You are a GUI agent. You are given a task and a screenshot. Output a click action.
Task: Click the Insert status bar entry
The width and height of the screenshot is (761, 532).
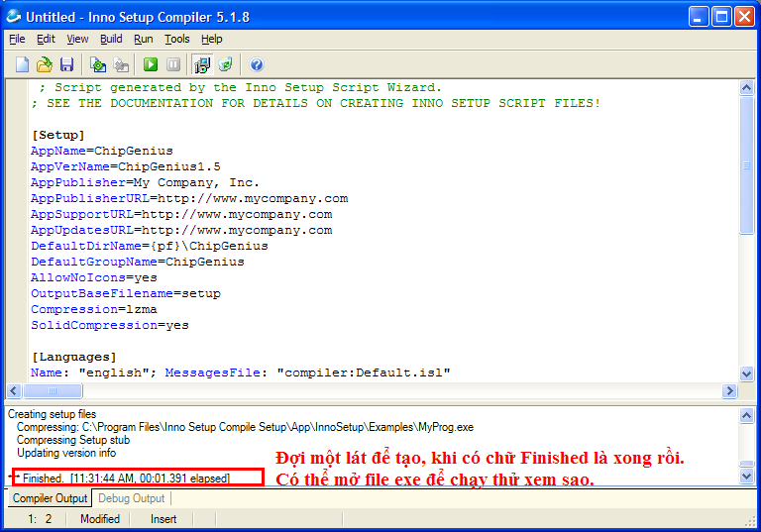pos(163,519)
